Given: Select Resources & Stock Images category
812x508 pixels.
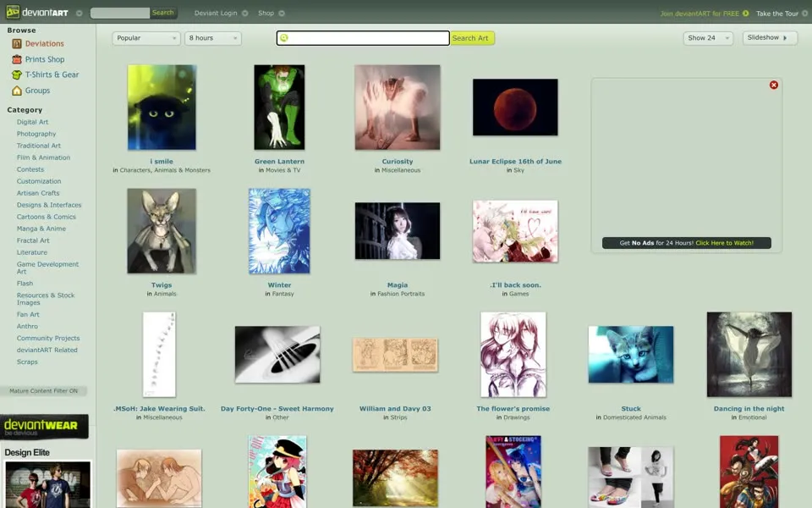Looking at the screenshot, I should [46, 299].
